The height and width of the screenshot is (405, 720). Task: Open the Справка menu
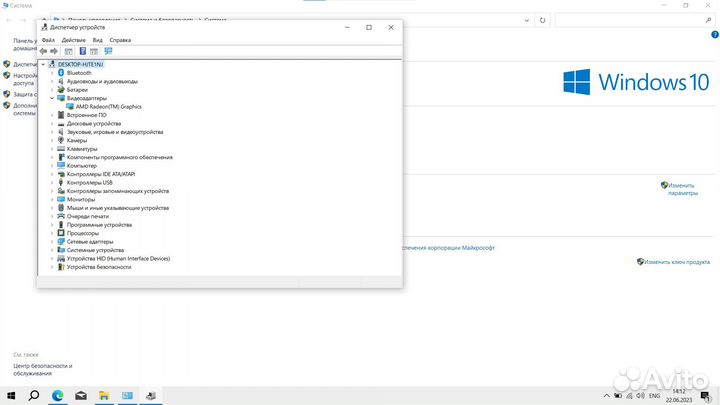pos(120,40)
